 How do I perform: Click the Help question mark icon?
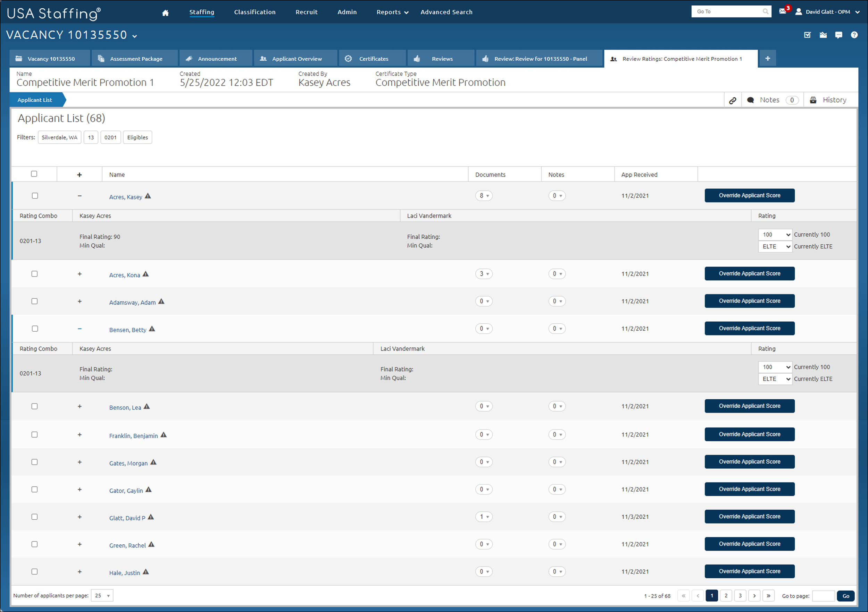click(x=854, y=35)
